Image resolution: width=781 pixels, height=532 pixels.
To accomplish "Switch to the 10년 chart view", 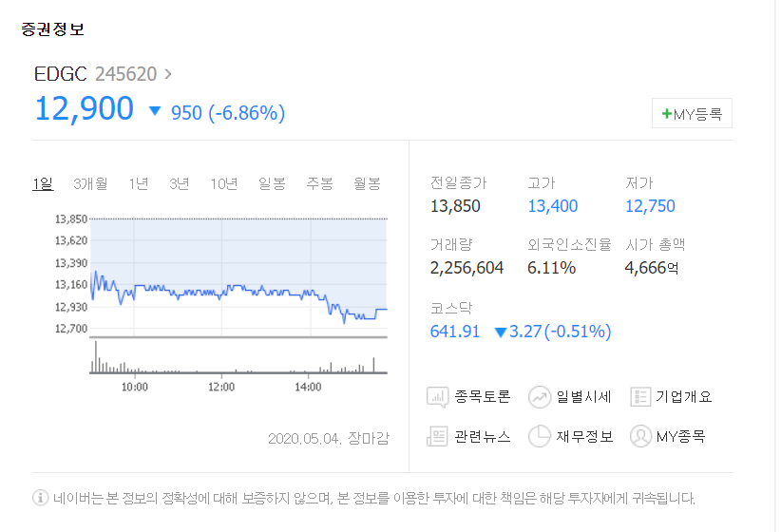I will click(223, 183).
